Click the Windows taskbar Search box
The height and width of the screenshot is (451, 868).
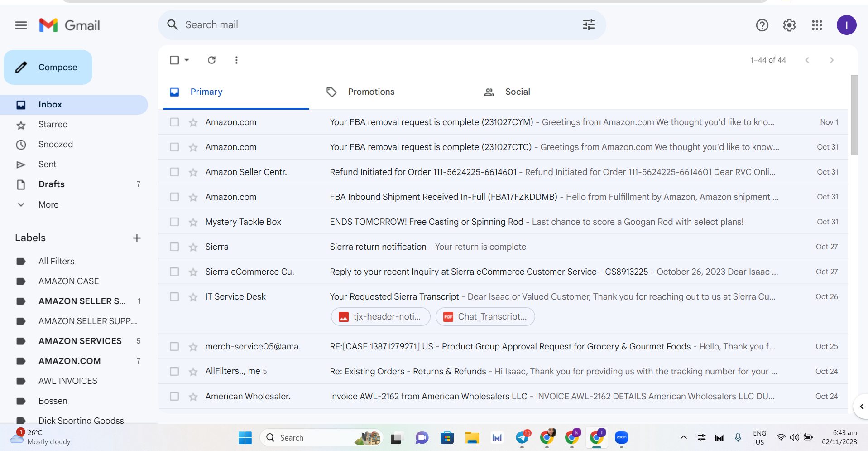(x=321, y=437)
